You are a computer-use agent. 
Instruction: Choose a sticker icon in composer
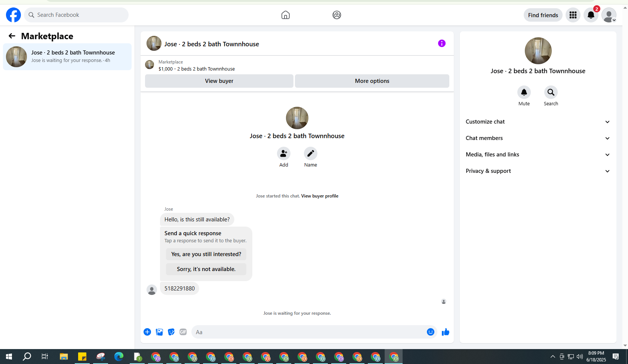(x=171, y=332)
